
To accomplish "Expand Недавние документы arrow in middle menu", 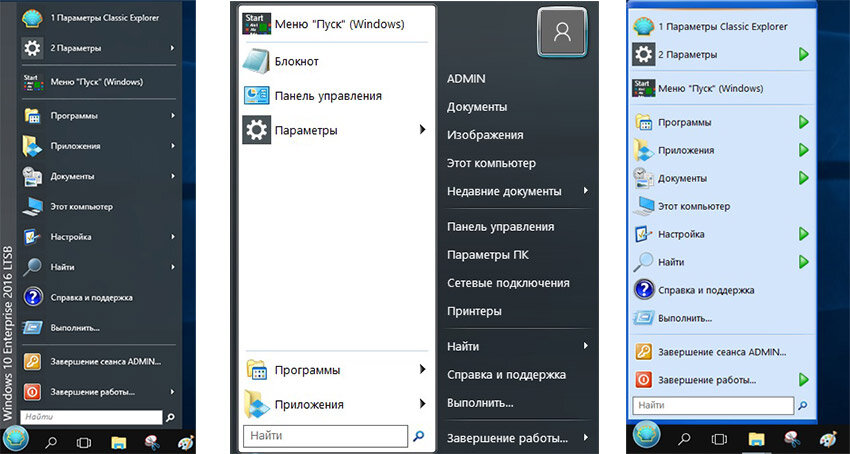I will [x=585, y=191].
